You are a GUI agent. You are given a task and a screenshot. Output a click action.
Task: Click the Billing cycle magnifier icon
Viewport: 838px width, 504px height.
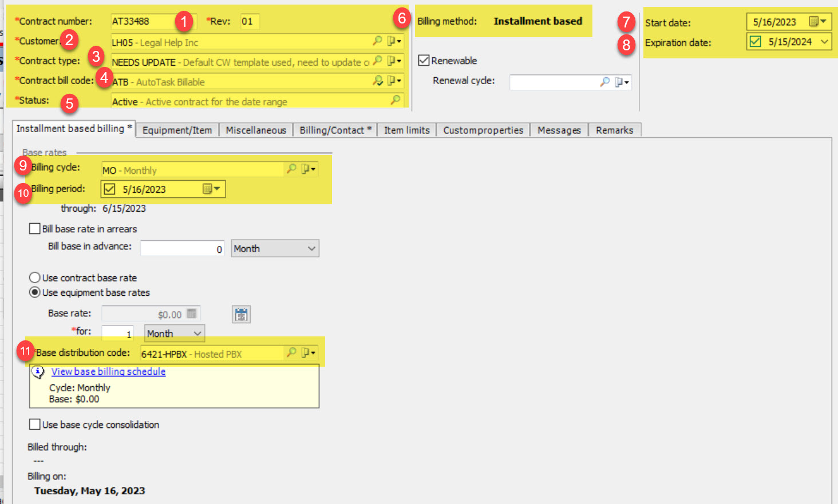(291, 169)
